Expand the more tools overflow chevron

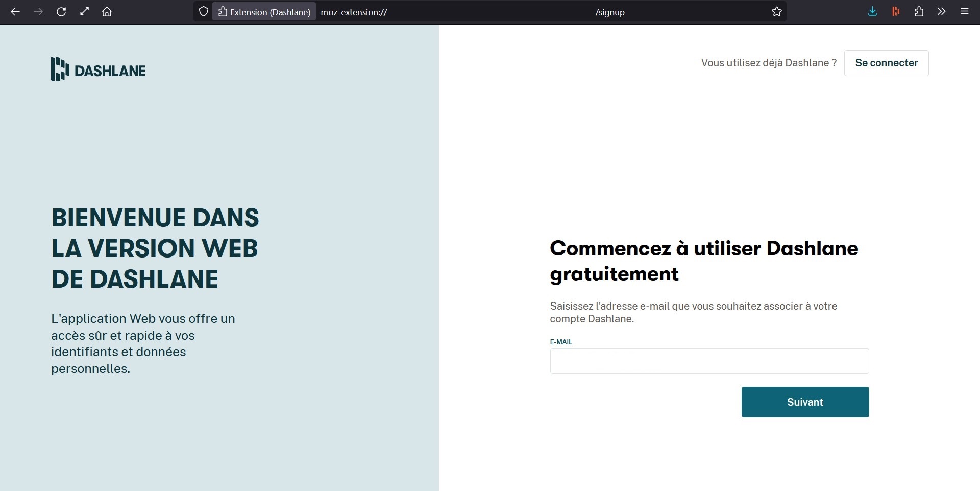coord(941,12)
